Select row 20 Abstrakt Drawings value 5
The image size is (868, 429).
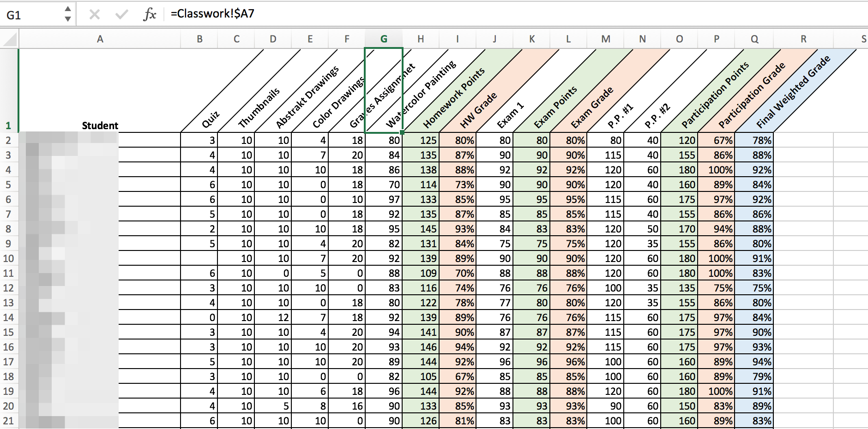pyautogui.click(x=273, y=406)
